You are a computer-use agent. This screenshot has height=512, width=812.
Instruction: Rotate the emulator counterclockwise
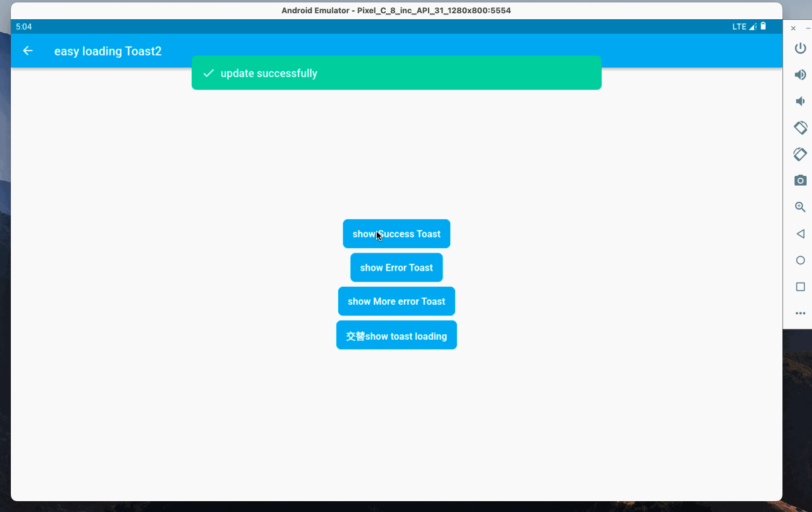click(x=800, y=128)
